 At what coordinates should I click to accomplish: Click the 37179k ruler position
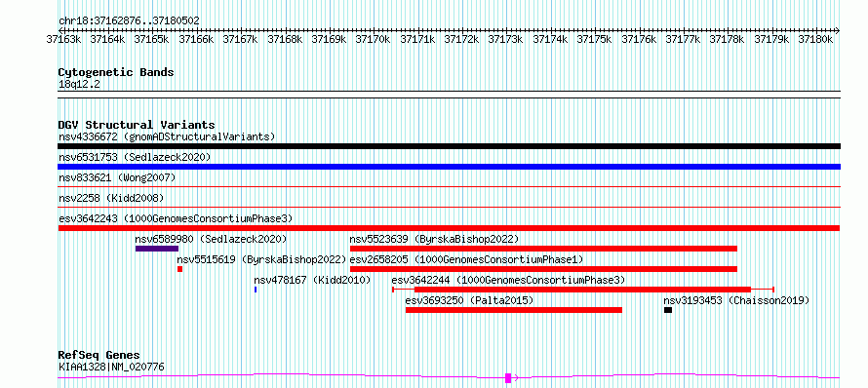pos(771,39)
